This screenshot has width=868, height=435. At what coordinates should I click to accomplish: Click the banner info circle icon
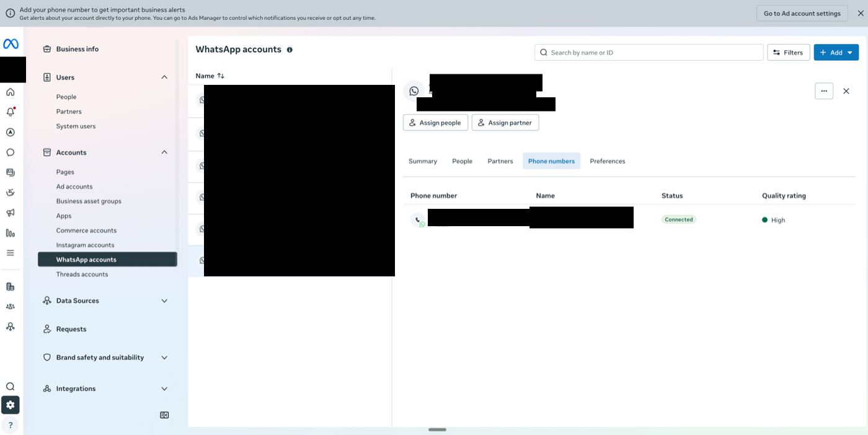10,13
